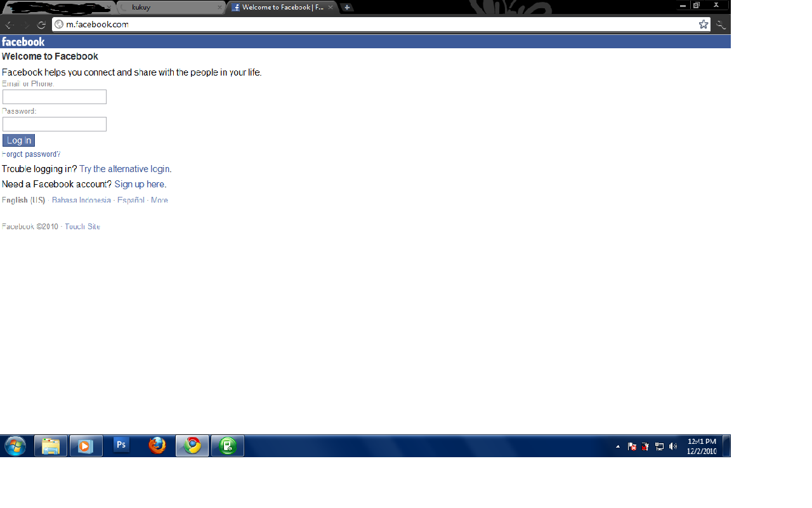Click the browser Forward arrow
The width and height of the screenshot is (812, 508).
(26, 25)
